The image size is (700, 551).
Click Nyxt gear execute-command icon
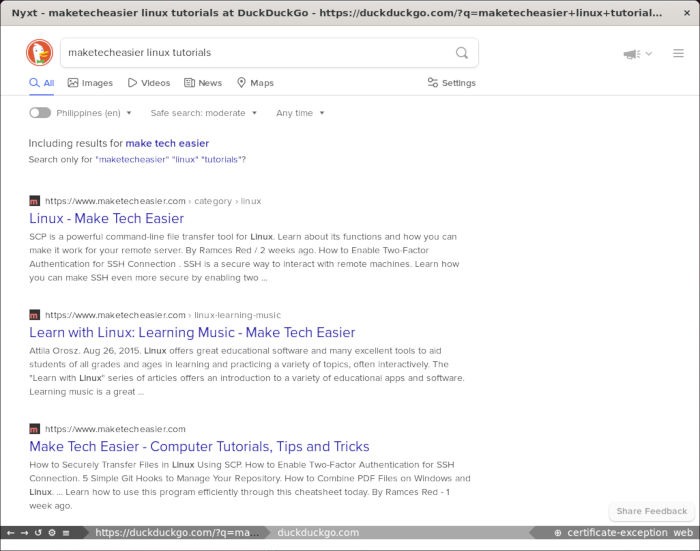52,532
